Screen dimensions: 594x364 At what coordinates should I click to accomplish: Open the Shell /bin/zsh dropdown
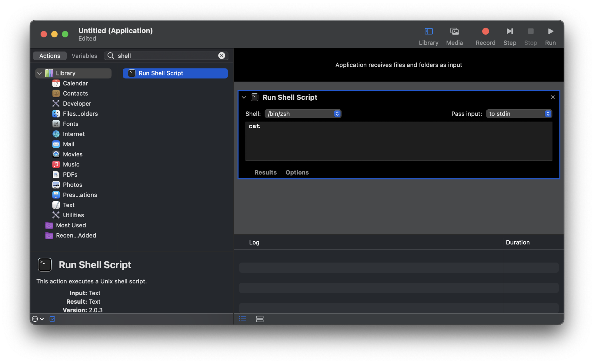(x=303, y=114)
